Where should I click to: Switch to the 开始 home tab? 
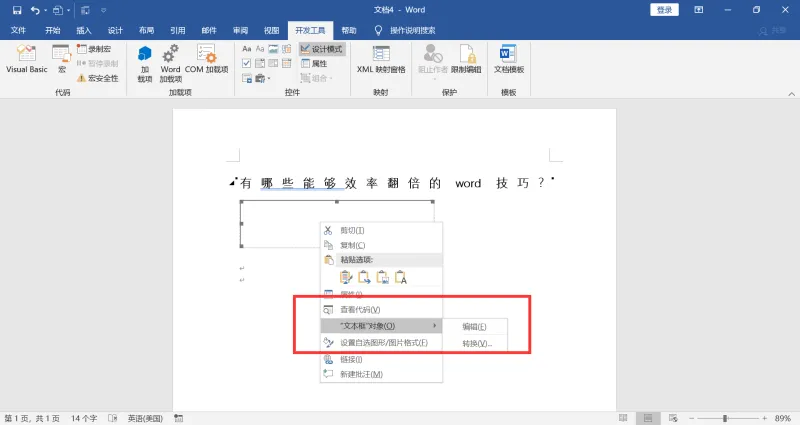click(53, 30)
